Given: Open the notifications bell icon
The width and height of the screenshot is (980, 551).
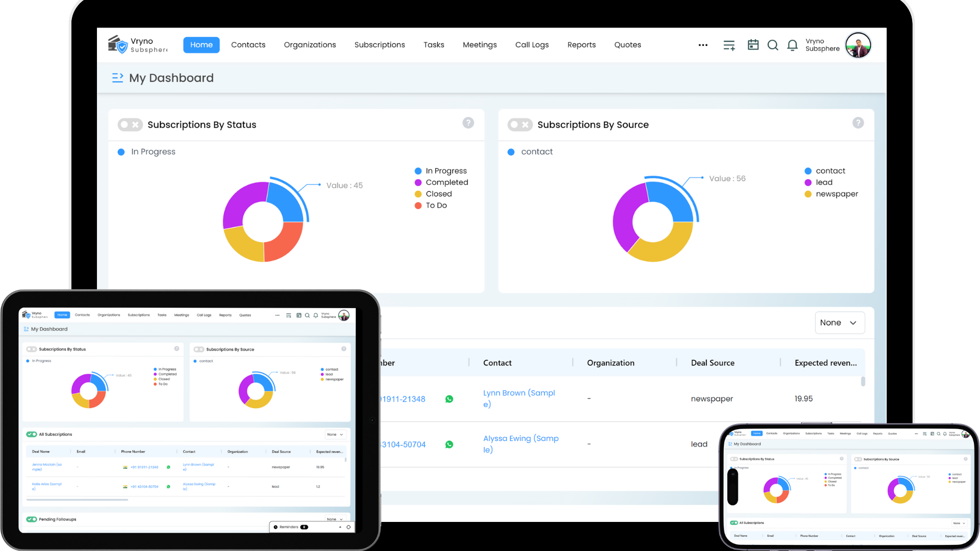Looking at the screenshot, I should click(x=792, y=45).
